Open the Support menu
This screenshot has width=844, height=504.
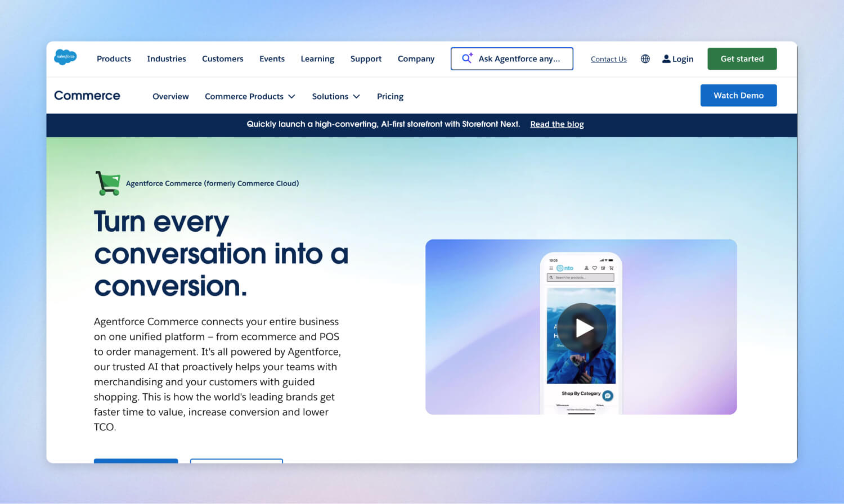pyautogui.click(x=366, y=58)
